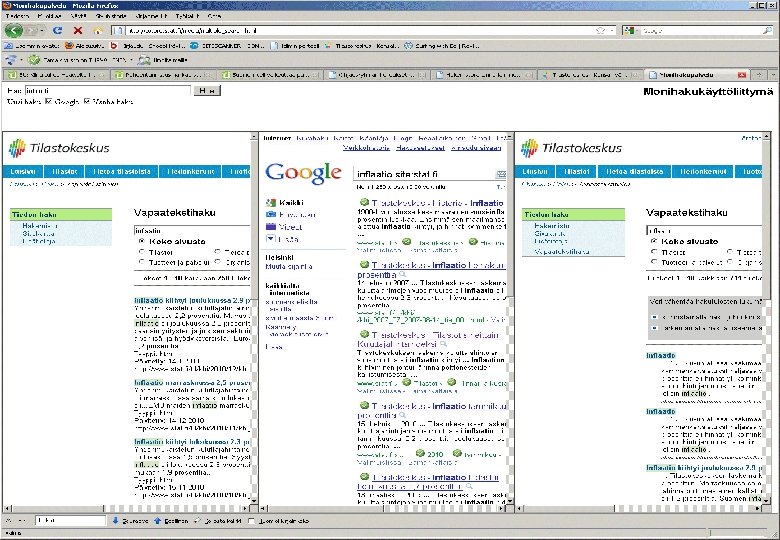The height and width of the screenshot is (540, 780).
Task: Open 'Inflaatio kiihtyi joulukuussa' result in left frame
Action: pos(192,300)
